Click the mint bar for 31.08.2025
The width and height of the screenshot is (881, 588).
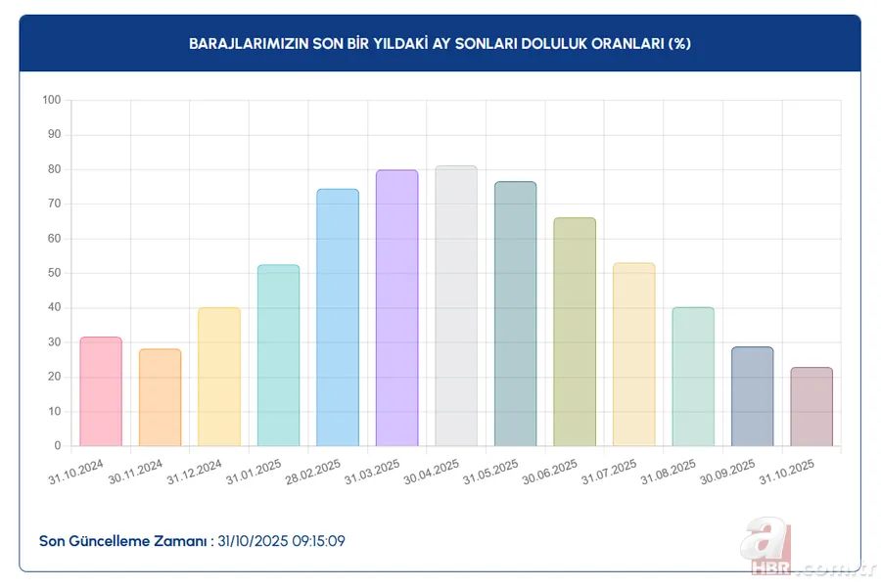point(692,377)
